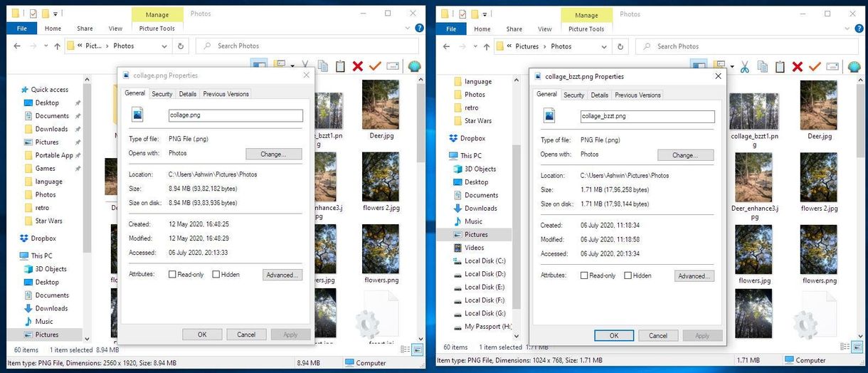Click Cancel in collage.png Properties

click(246, 335)
